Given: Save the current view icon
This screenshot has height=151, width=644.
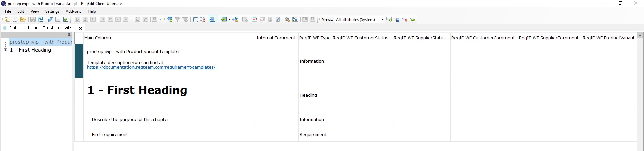Looking at the screenshot, I should (x=397, y=19).
